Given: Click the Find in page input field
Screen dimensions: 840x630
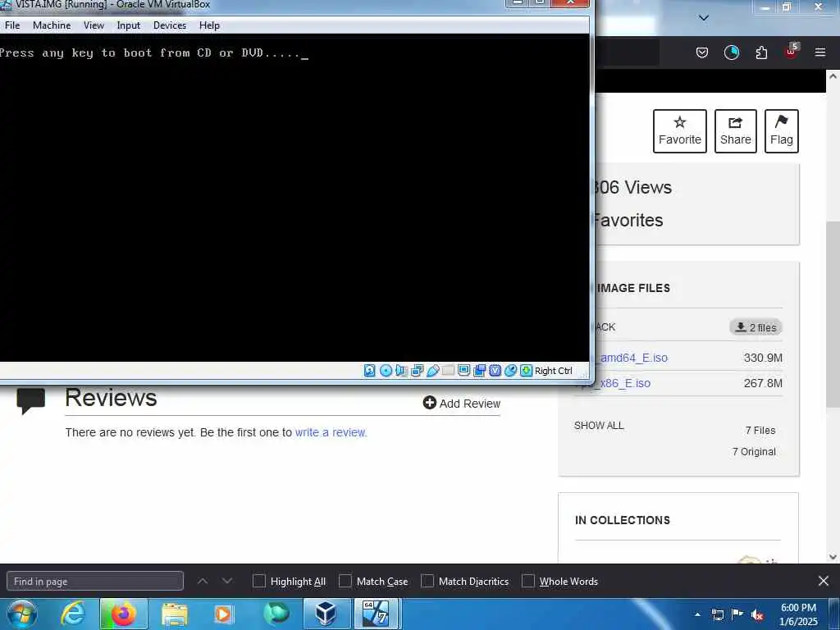Looking at the screenshot, I should point(95,582).
